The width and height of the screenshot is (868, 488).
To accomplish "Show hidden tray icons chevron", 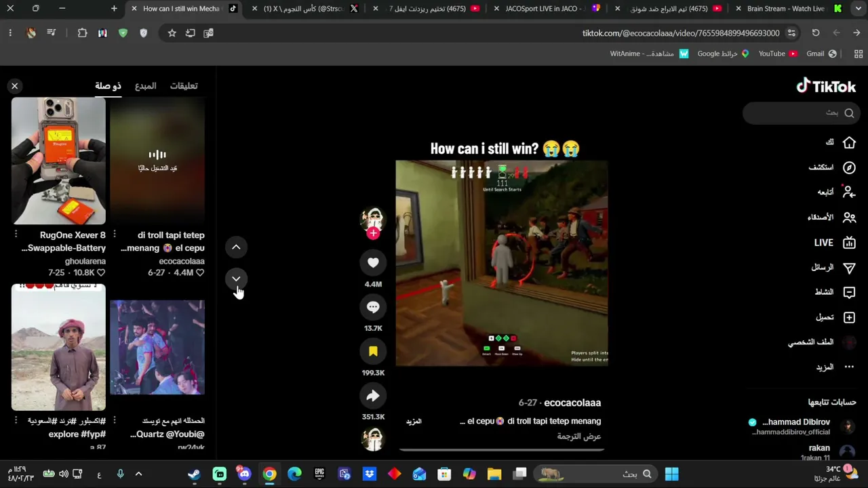I will pyautogui.click(x=138, y=474).
